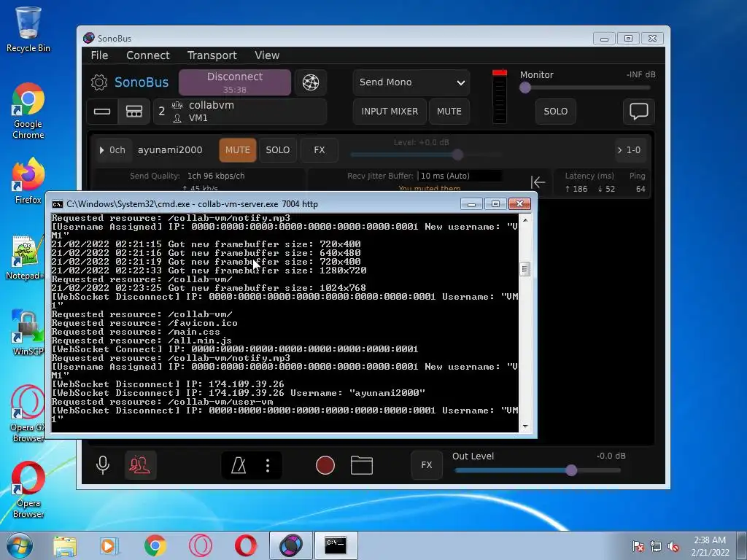
Task: Click the user name VM1
Action: 198,117
